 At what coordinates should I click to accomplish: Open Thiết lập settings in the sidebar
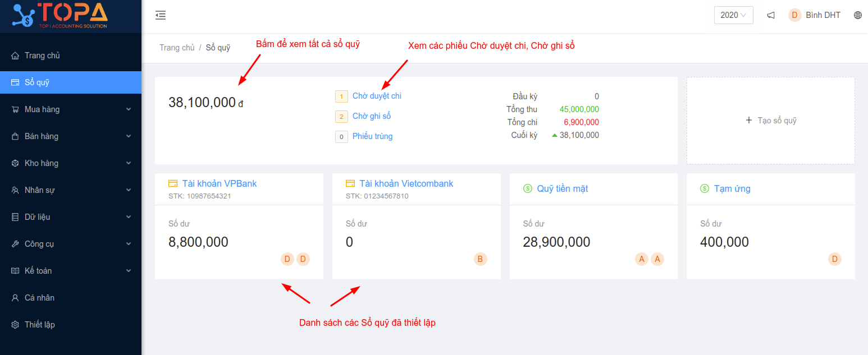(39, 325)
